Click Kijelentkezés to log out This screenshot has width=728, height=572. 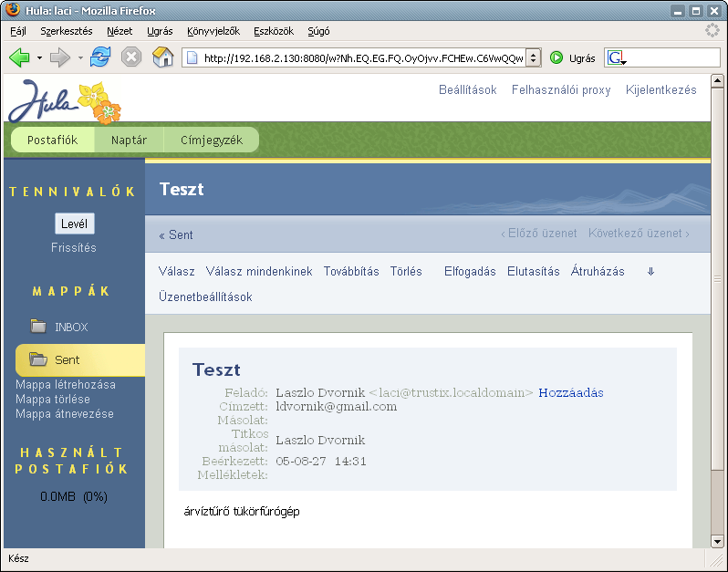coord(661,89)
